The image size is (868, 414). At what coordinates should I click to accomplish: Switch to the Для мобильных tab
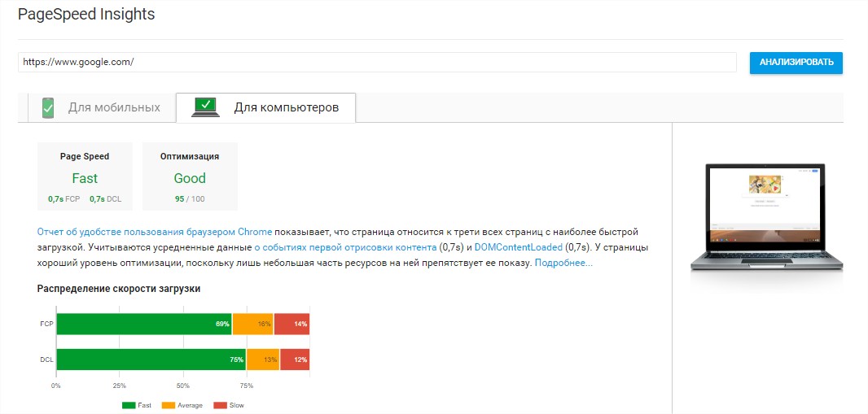click(102, 107)
